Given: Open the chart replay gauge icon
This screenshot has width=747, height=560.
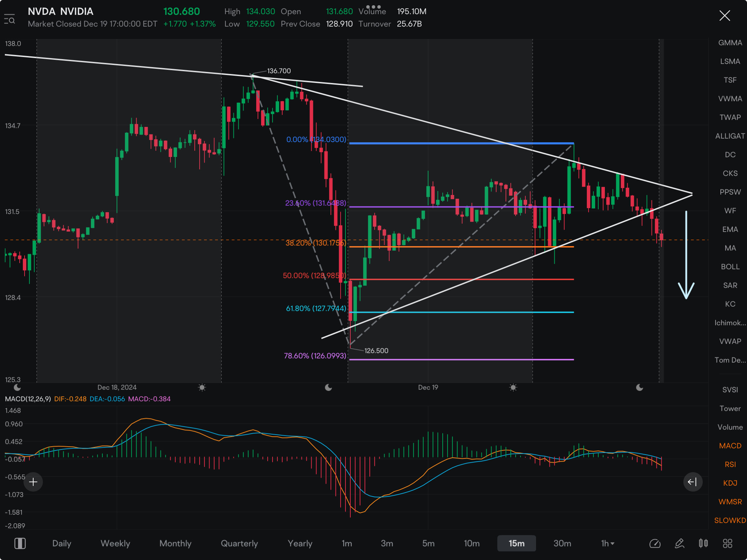Looking at the screenshot, I should point(655,543).
